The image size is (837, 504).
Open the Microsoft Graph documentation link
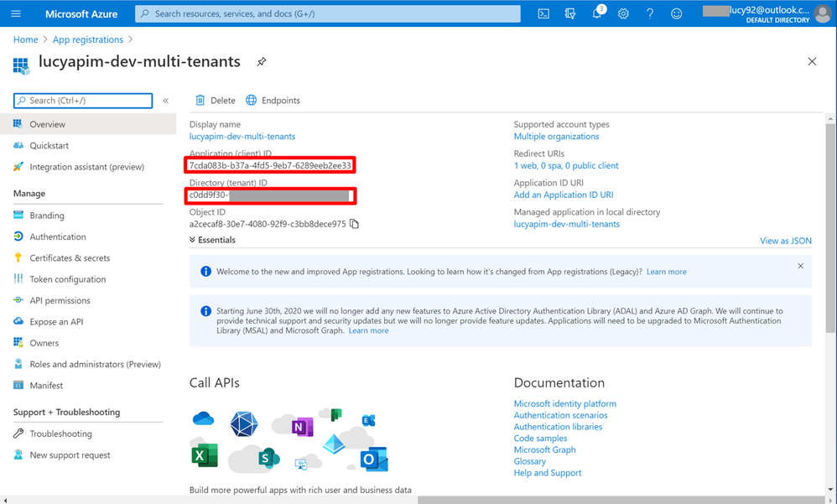(x=544, y=449)
